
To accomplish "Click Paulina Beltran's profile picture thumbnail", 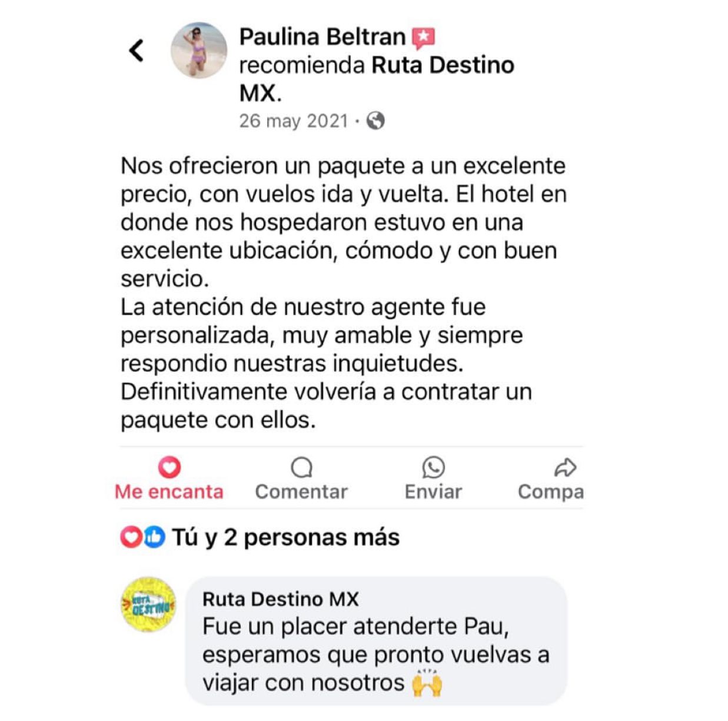I will click(x=200, y=51).
